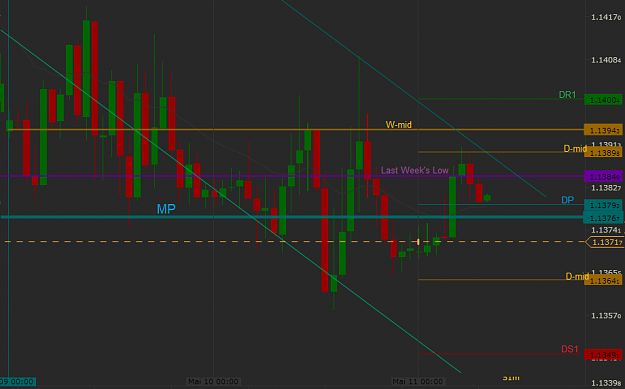Select the Mai 11 00:00 time label
Image resolution: width=625 pixels, height=389 pixels.
pos(417,382)
